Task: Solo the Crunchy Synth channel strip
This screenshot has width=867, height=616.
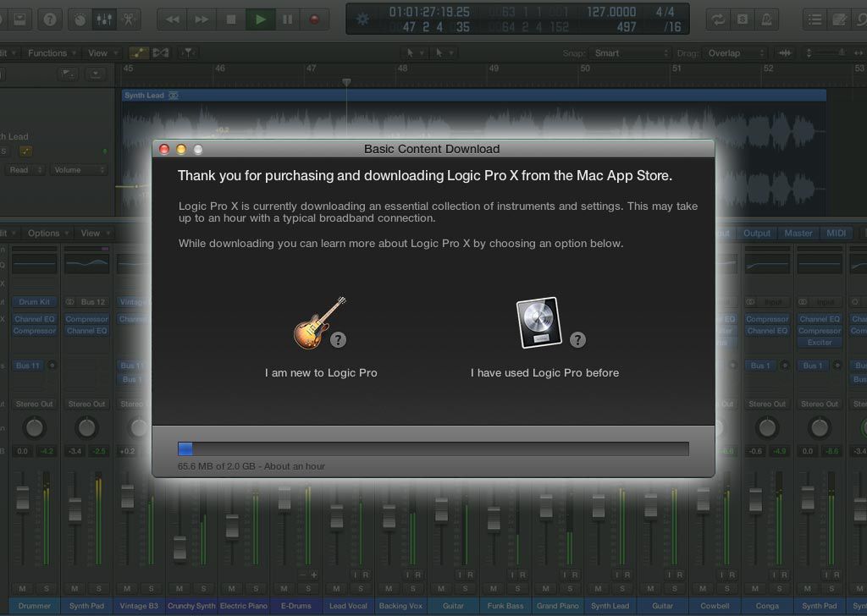Action: (203, 588)
